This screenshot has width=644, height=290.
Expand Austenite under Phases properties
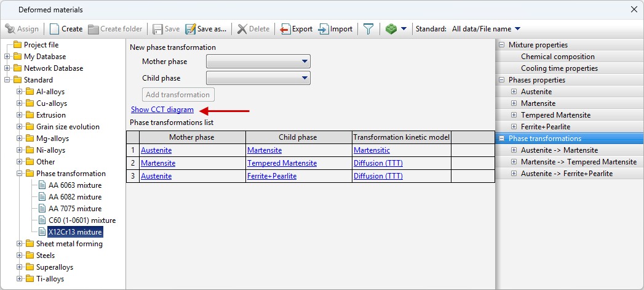pos(514,92)
